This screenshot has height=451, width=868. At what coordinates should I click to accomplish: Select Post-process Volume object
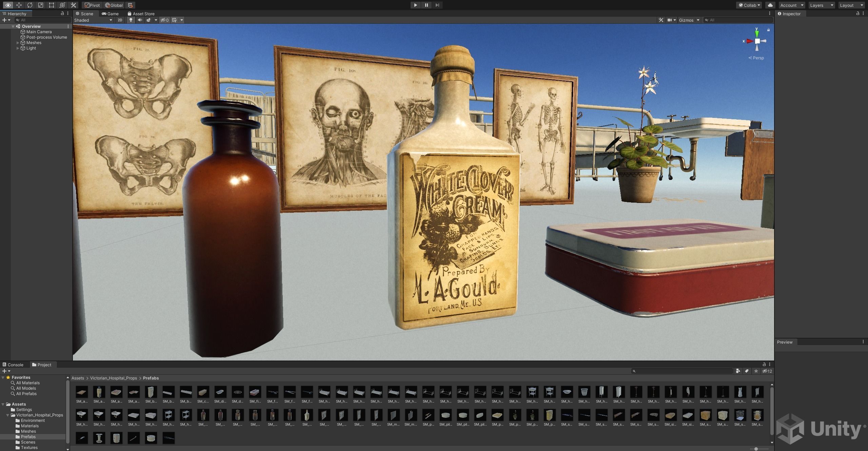coord(46,37)
